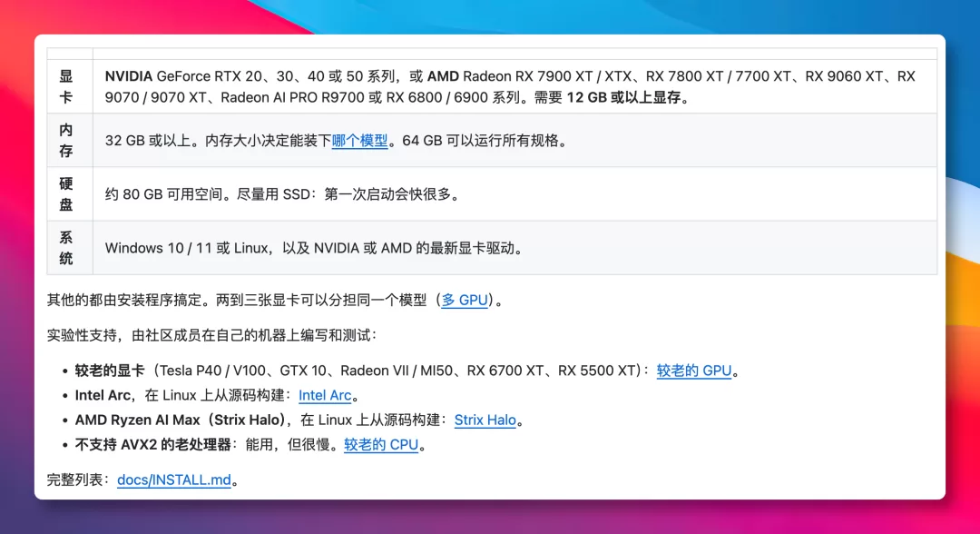The image size is (980, 534).
Task: Open the docs/INSTALL.md link
Action: coord(173,480)
